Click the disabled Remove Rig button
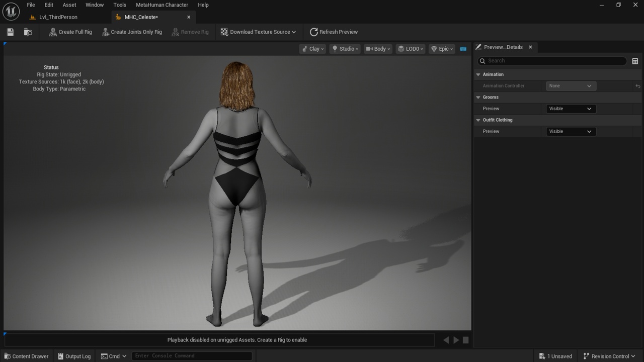644x362 pixels. tap(190, 32)
